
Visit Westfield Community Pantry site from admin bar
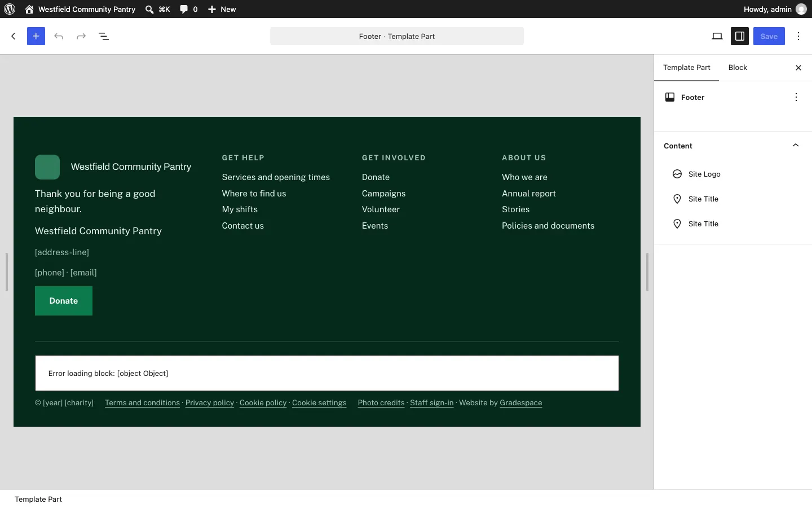tap(80, 9)
